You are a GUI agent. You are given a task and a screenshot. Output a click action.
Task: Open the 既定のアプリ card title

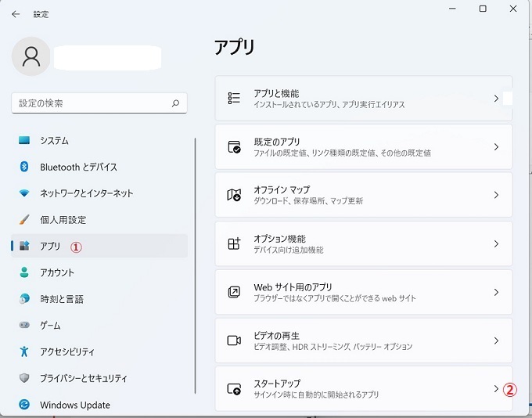point(277,142)
